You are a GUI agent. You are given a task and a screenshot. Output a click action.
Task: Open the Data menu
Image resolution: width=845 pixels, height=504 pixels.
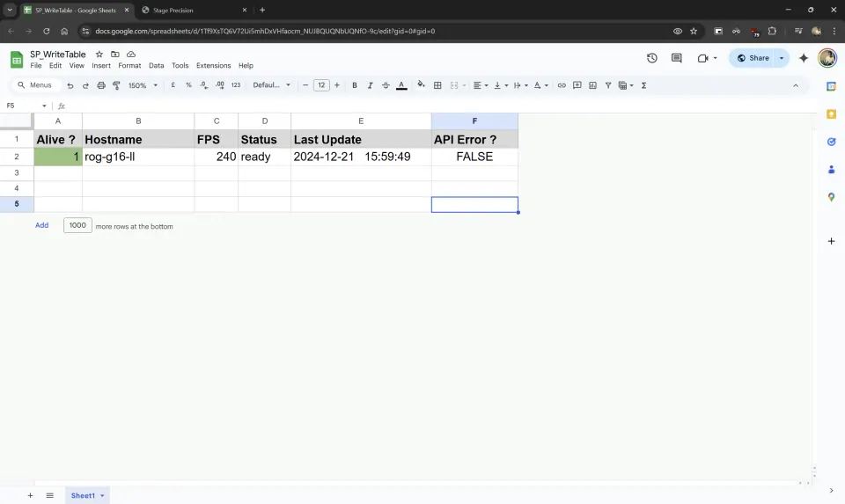point(157,66)
